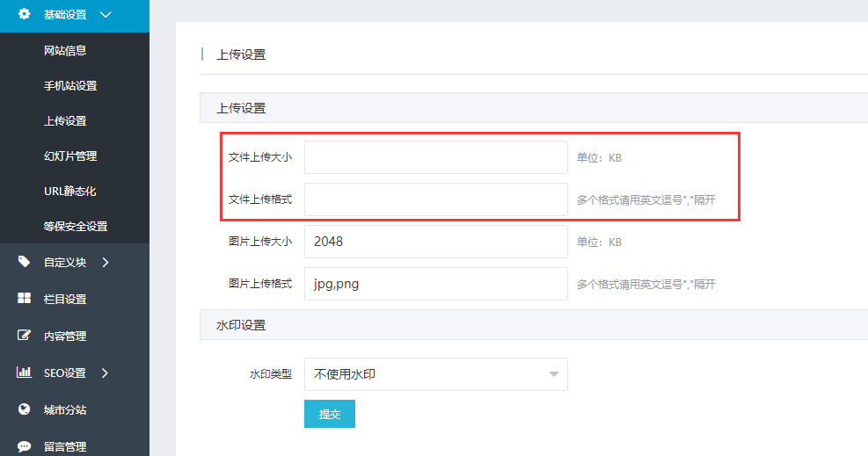Click the edit icon beside 内容管理
The height and width of the screenshot is (456, 868).
25,336
